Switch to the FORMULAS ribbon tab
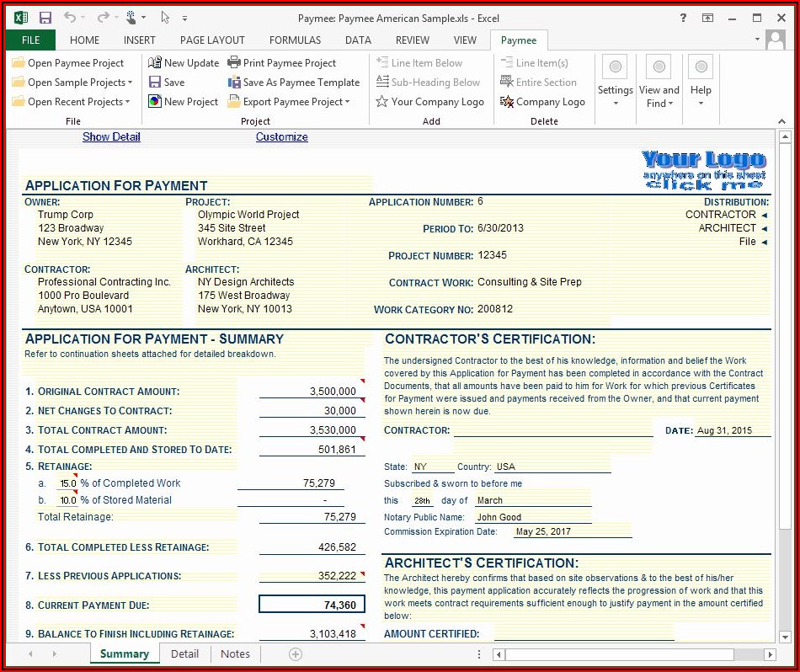The height and width of the screenshot is (672, 800). (x=295, y=40)
